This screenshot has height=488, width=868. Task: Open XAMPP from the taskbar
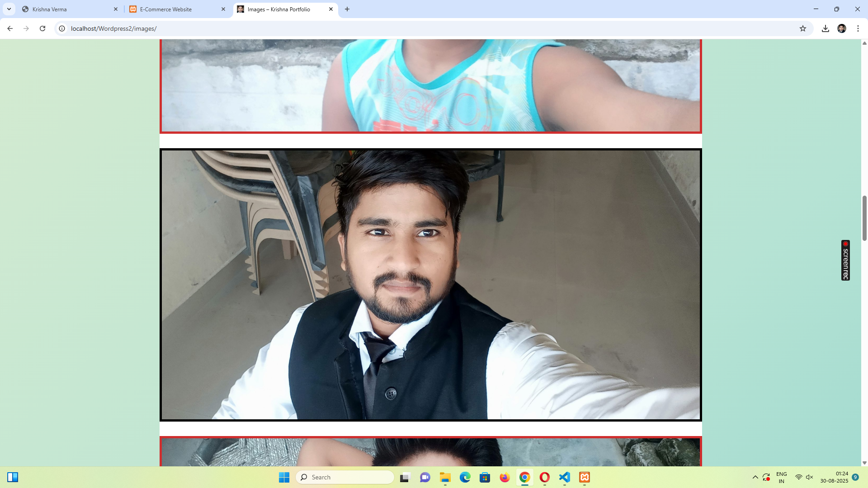tap(585, 477)
